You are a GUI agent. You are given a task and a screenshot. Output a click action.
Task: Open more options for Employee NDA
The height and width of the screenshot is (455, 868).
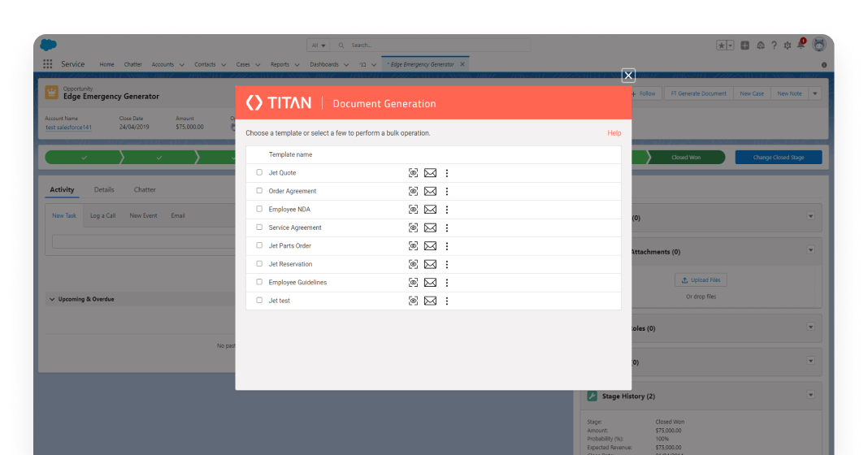(447, 210)
